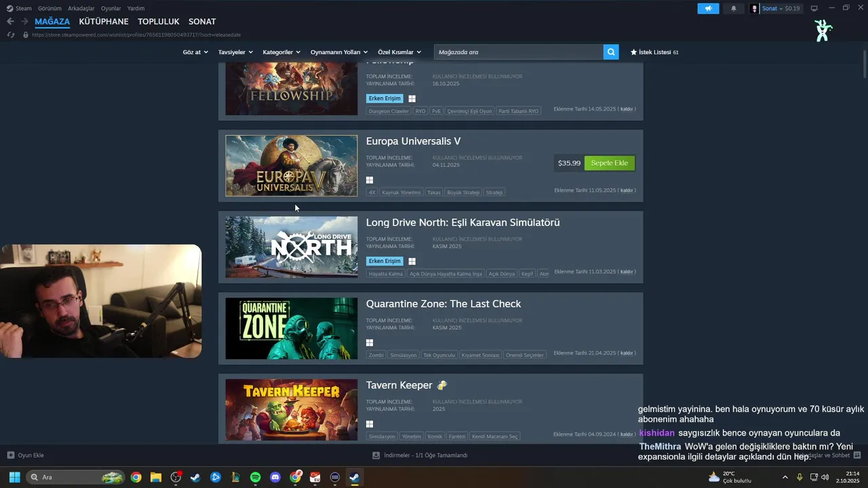Screen dimensions: 868x488
Task: Open the friends and chat icon
Action: (x=857, y=455)
